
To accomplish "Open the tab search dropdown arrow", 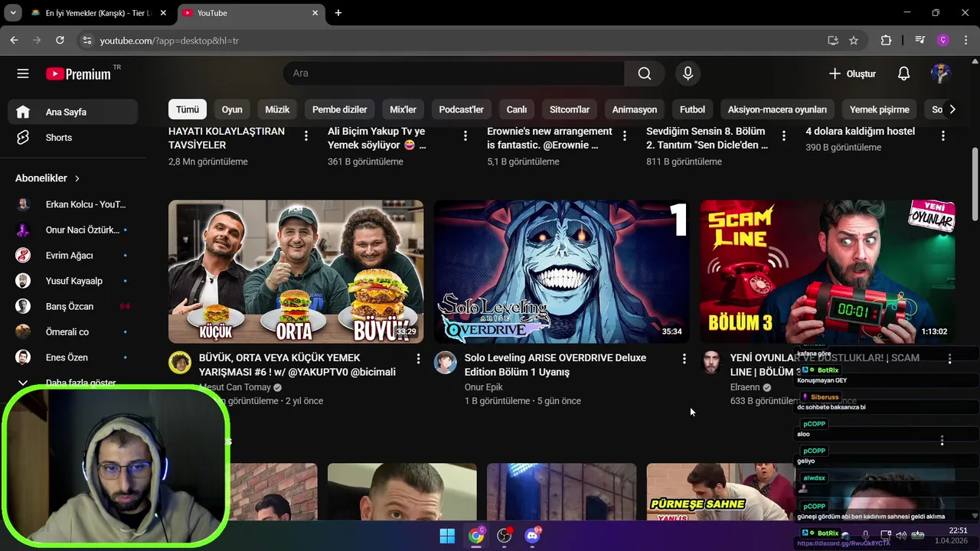I will coord(13,13).
